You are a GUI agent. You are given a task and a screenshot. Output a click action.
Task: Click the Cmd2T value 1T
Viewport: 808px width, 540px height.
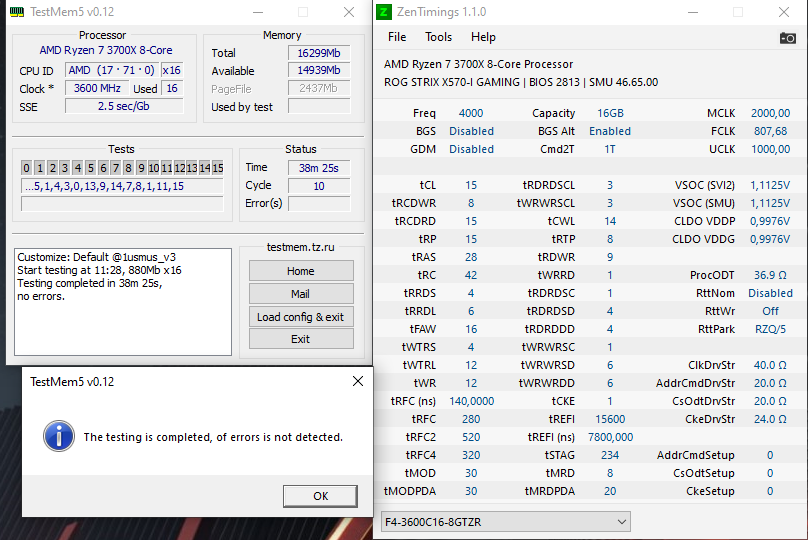[x=610, y=149]
